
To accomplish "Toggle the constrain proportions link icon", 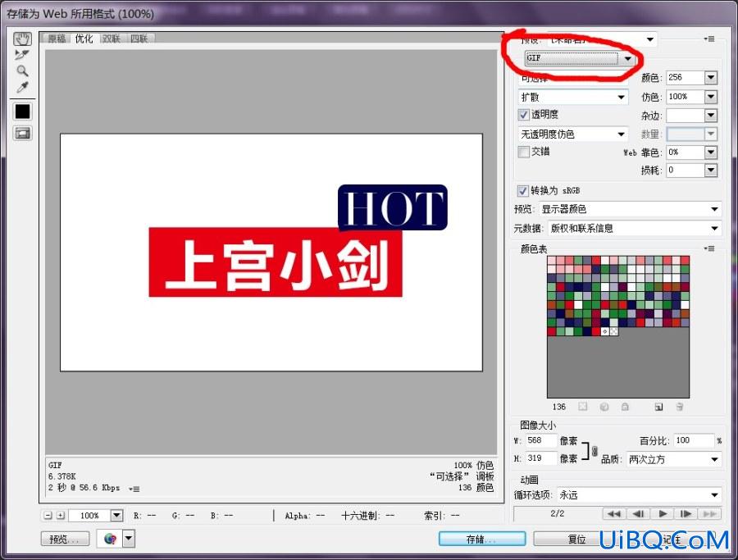I will [x=594, y=450].
